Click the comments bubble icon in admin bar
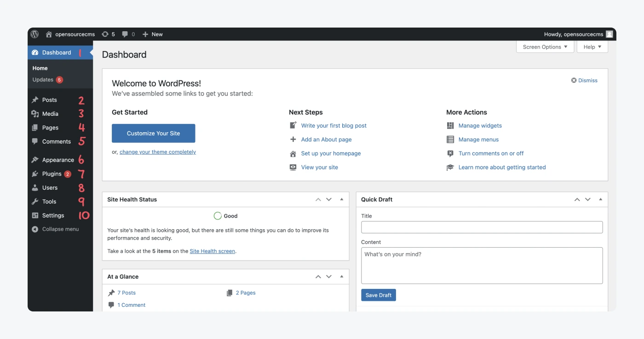644x339 pixels. tap(125, 34)
